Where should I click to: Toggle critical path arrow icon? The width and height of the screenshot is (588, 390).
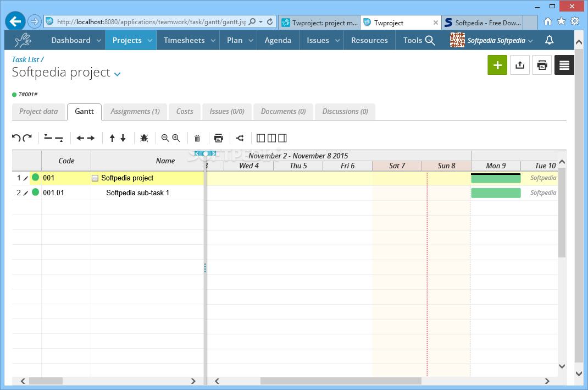(x=240, y=138)
